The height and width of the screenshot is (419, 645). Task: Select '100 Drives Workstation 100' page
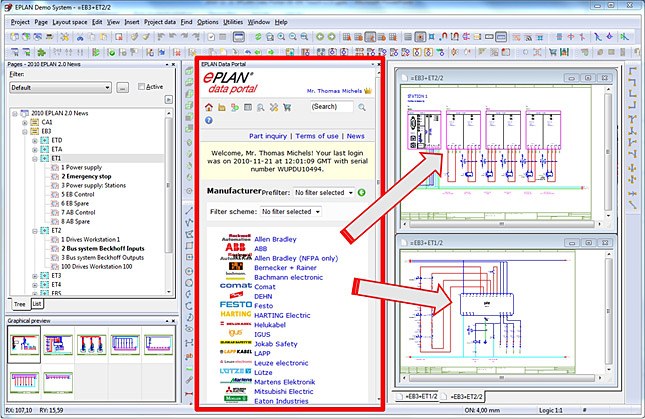(97, 267)
